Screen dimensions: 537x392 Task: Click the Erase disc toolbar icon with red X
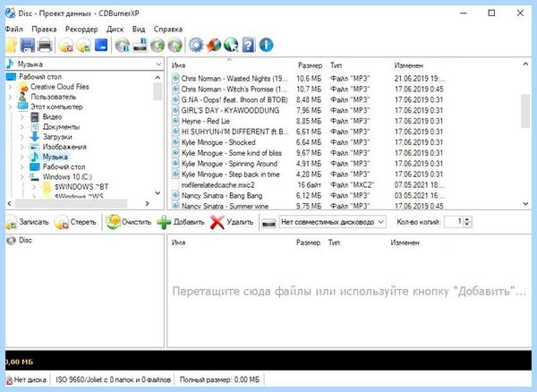tap(65, 45)
